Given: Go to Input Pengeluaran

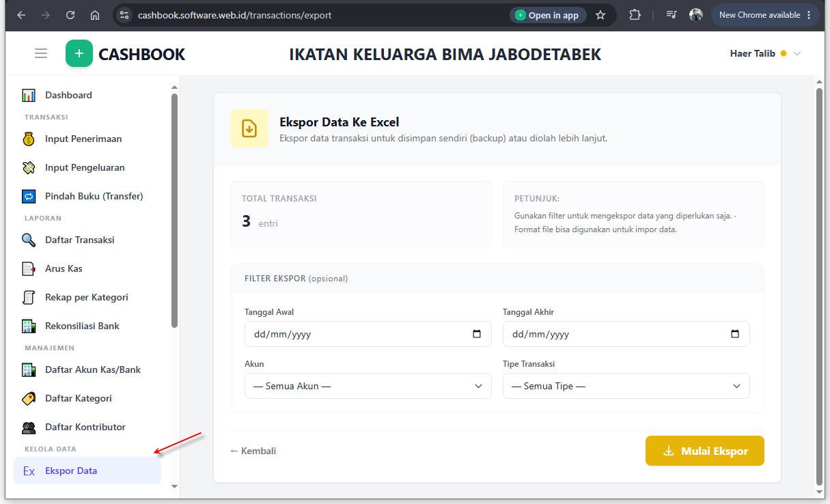Looking at the screenshot, I should (87, 167).
